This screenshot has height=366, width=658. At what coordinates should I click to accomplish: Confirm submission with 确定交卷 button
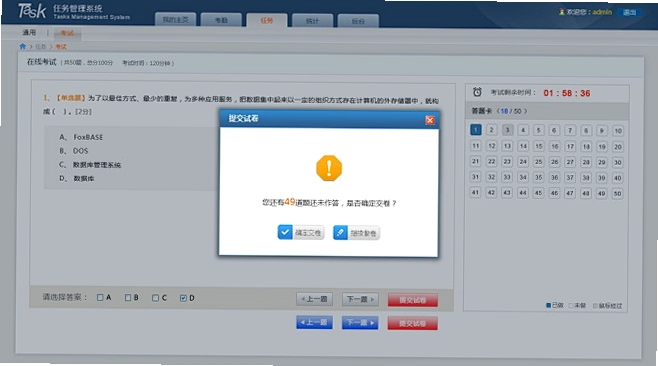[x=300, y=232]
